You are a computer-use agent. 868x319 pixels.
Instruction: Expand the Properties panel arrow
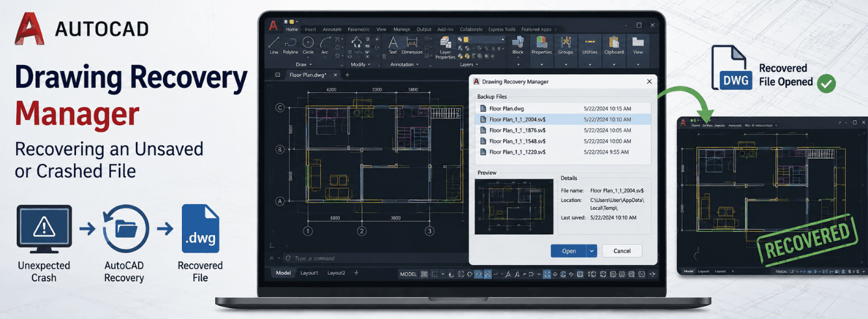click(x=542, y=64)
